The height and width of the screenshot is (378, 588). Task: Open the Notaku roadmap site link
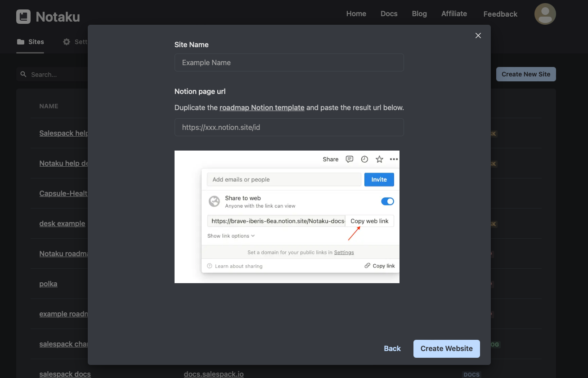click(x=63, y=254)
